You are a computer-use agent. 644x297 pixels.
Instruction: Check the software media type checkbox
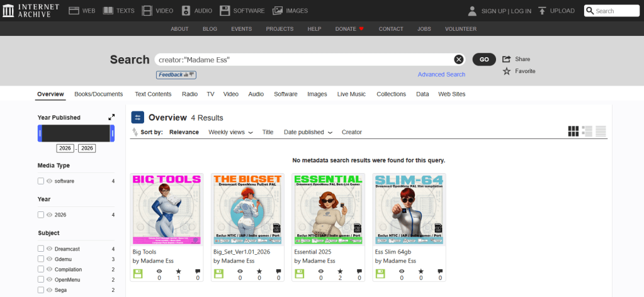pyautogui.click(x=41, y=181)
